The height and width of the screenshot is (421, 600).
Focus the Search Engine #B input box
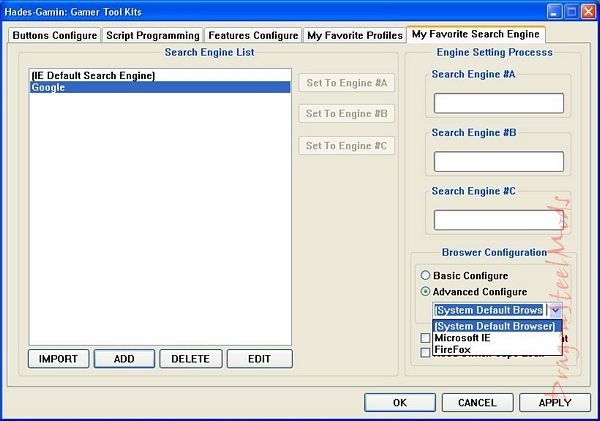pos(498,162)
